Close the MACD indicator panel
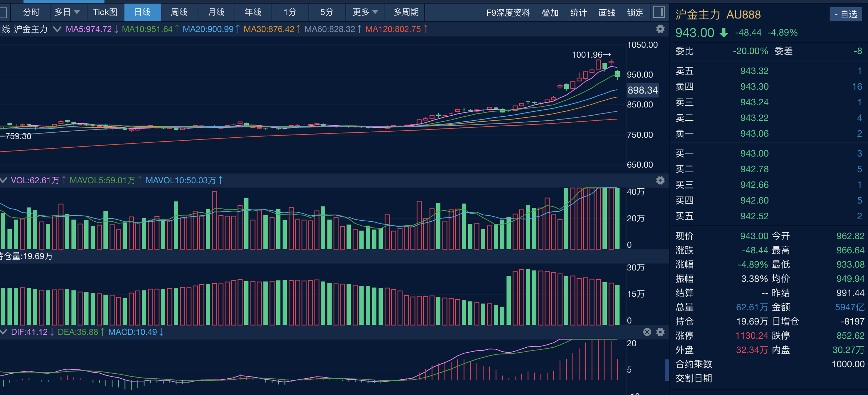Viewport: 868px width, 395px height. tap(647, 332)
